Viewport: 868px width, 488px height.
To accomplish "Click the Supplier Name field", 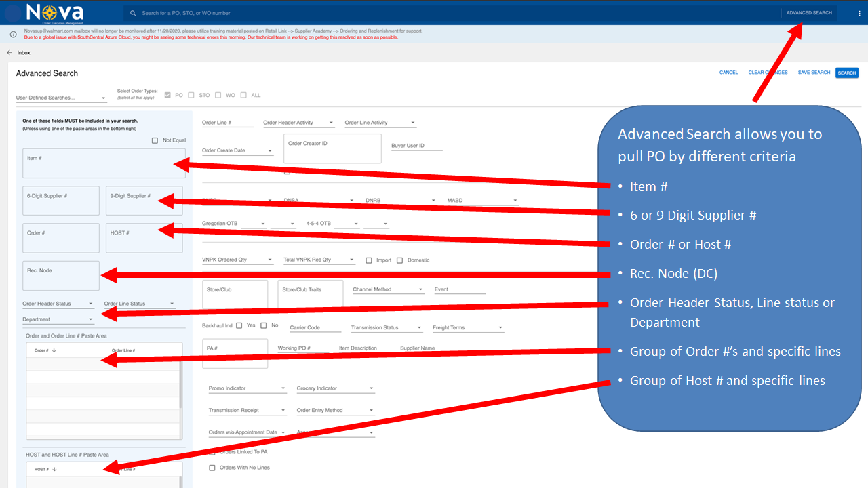I will [x=426, y=348].
